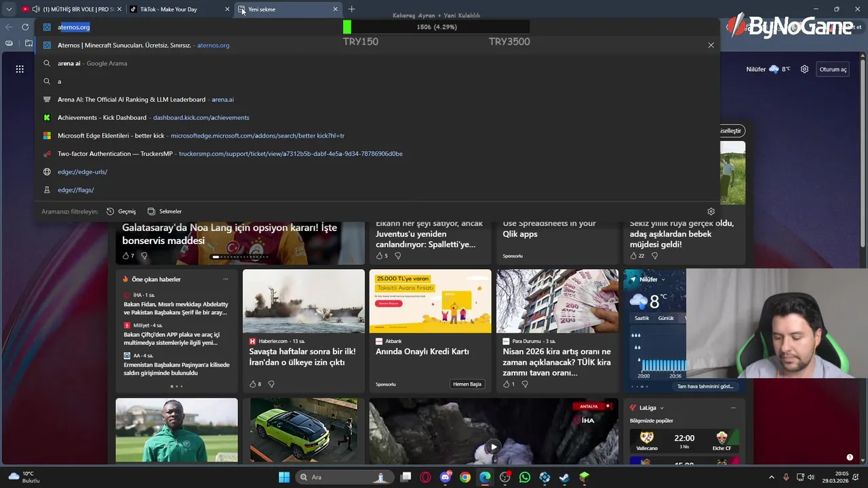Image resolution: width=868 pixels, height=488 pixels.
Task: Open Steam from the taskbar
Action: pyautogui.click(x=564, y=477)
